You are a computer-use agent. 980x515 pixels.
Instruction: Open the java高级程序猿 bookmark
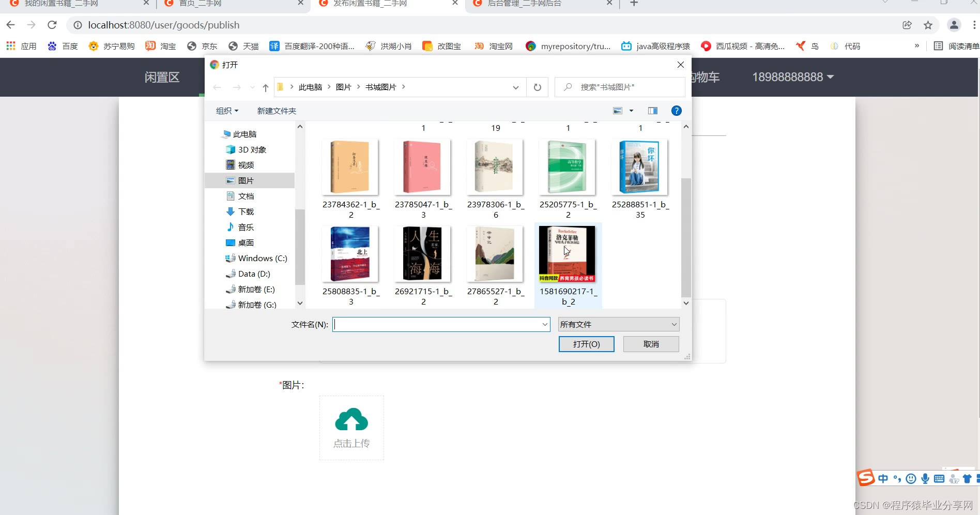coord(655,46)
